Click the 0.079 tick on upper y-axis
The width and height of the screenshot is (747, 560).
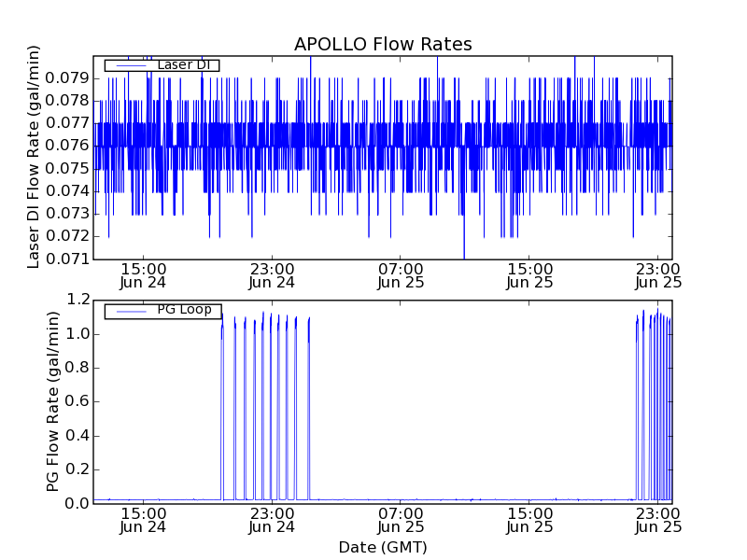click(67, 77)
